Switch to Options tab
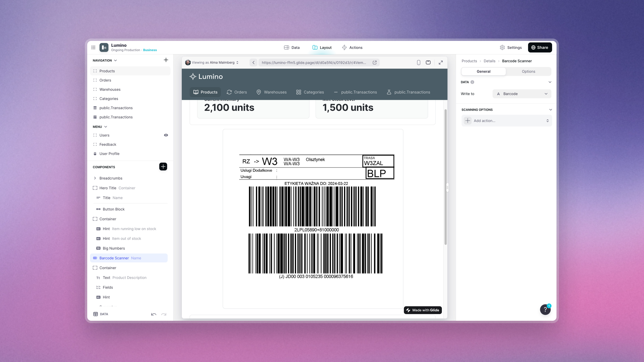Image resolution: width=644 pixels, height=362 pixels. (x=528, y=71)
